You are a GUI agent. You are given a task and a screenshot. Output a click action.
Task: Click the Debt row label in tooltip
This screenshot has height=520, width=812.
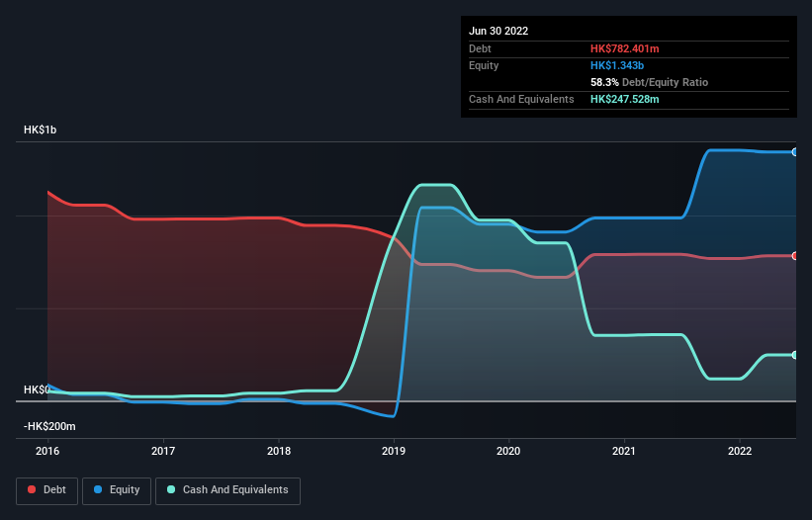[480, 48]
